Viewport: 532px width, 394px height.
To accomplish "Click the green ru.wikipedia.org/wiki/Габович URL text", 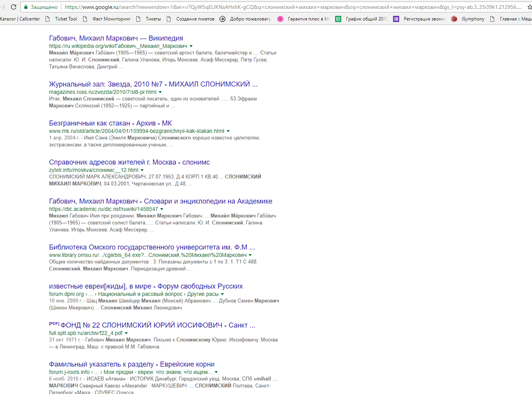I will [118, 46].
